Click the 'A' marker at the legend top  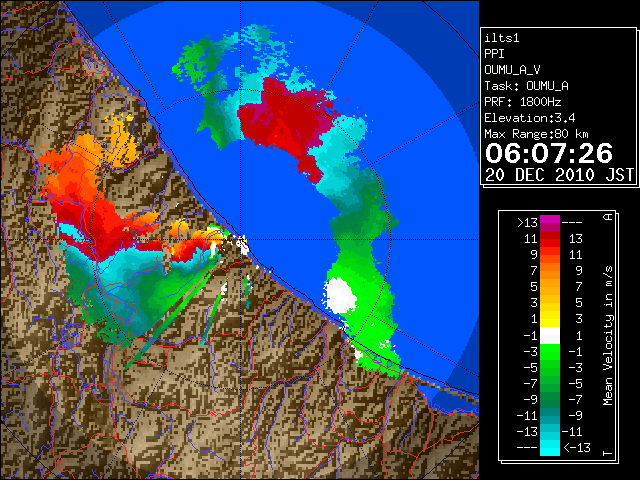click(608, 216)
